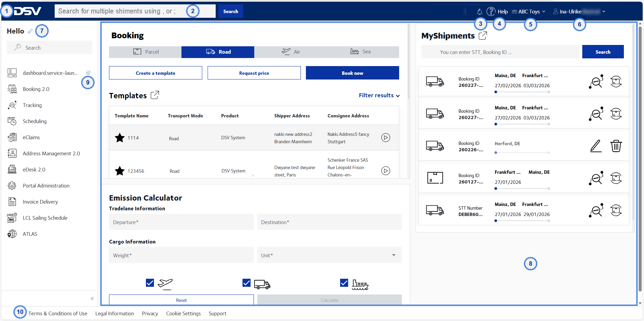The image size is (644, 321).
Task: Open MyShipments in external window icon
Action: [x=483, y=36]
